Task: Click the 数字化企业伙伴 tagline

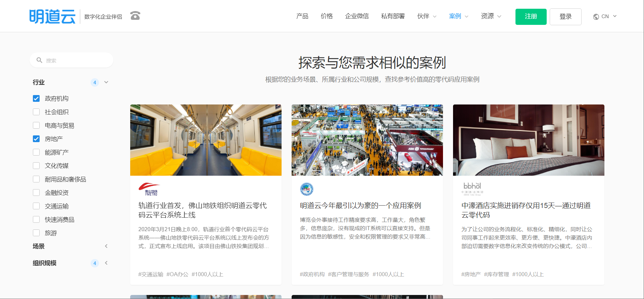Action: (x=103, y=17)
